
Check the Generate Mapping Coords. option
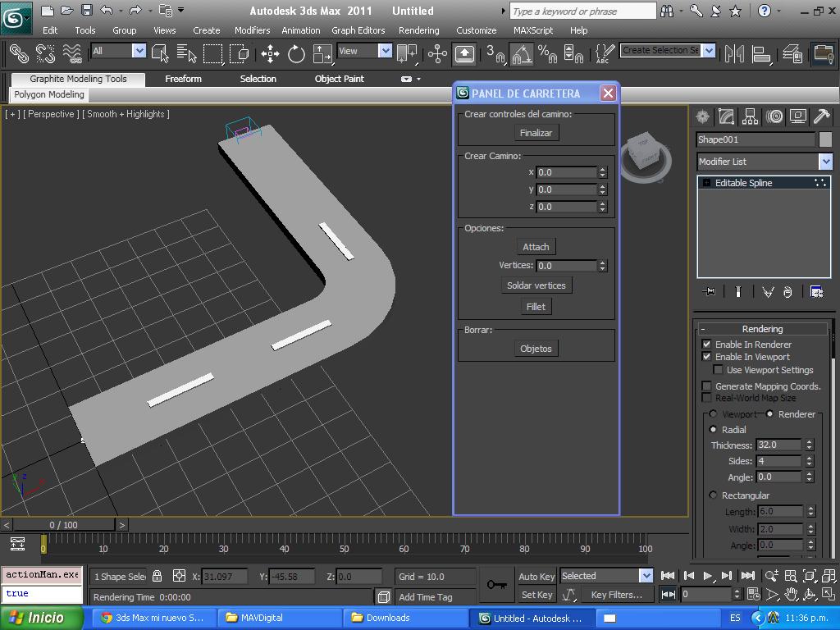706,386
